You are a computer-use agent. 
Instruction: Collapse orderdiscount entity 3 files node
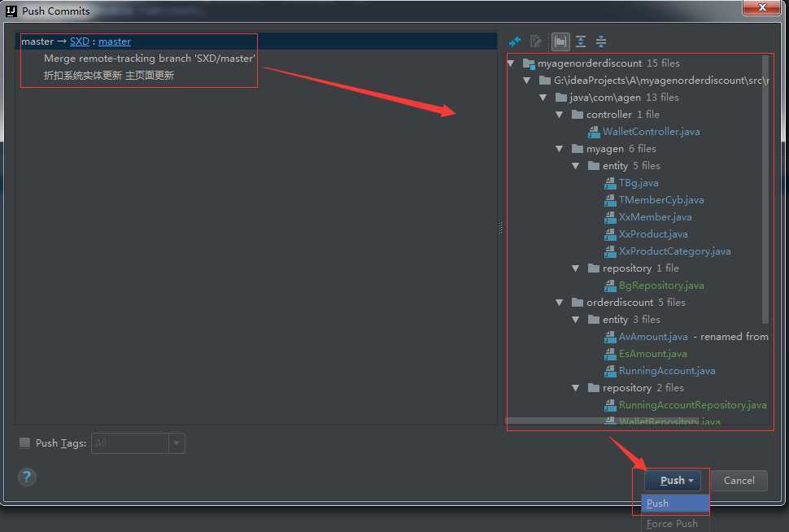point(576,320)
